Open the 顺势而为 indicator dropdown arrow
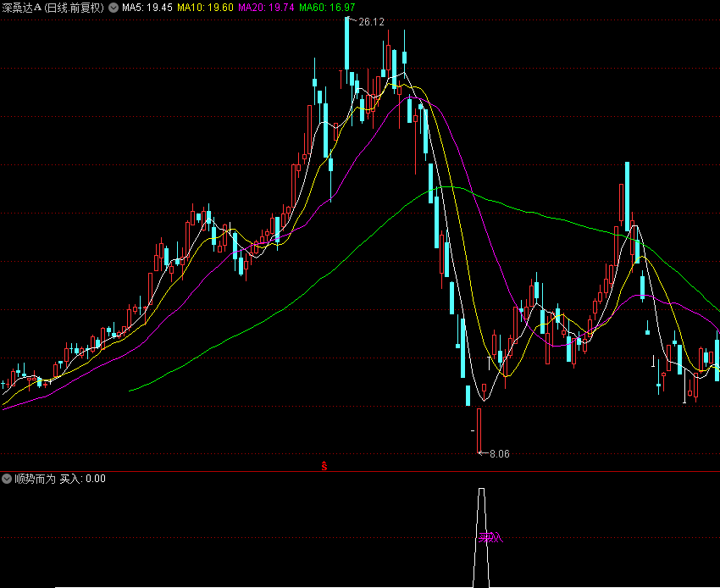Image resolution: width=720 pixels, height=588 pixels. pyautogui.click(x=7, y=479)
